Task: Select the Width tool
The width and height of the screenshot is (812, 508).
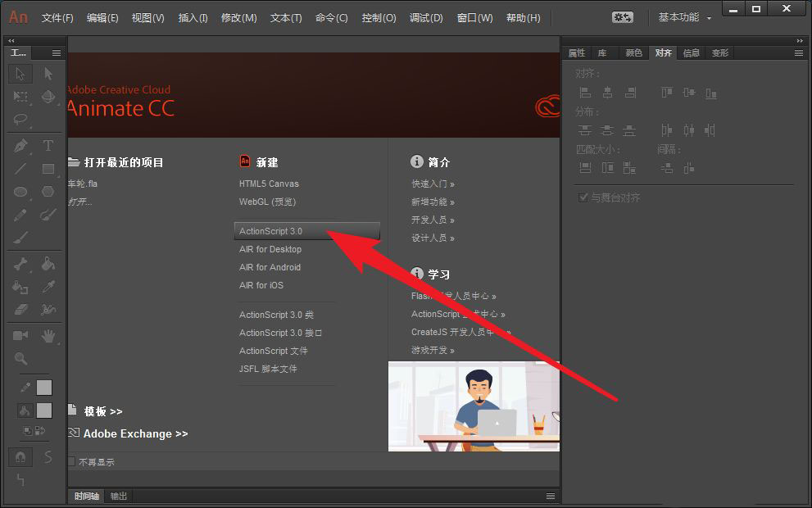Action: click(48, 310)
